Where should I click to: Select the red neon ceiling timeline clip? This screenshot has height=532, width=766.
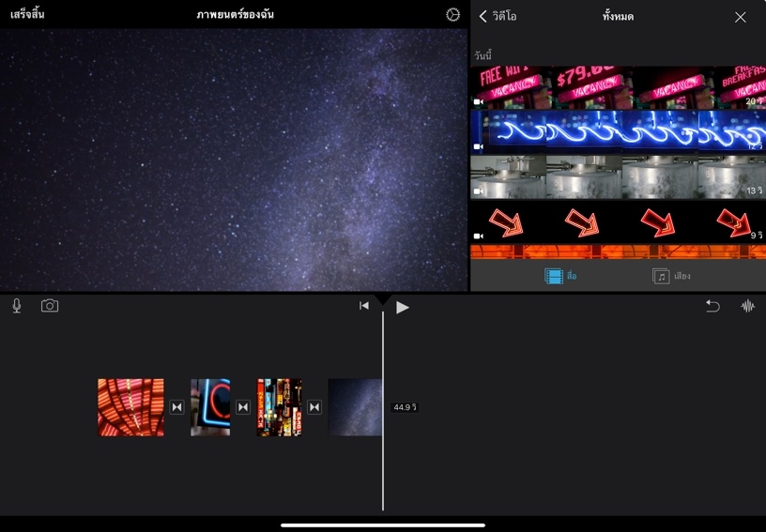(x=130, y=407)
